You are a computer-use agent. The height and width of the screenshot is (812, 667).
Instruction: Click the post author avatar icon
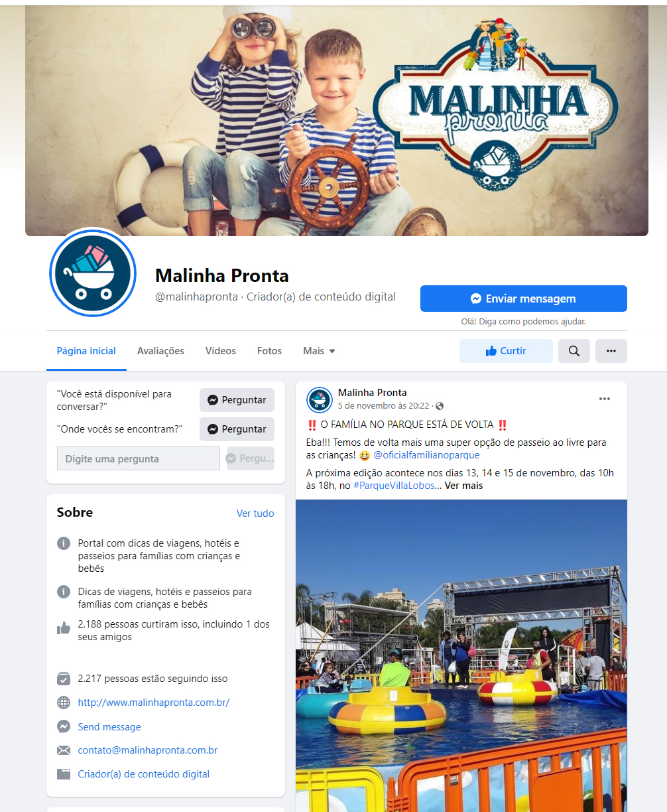320,399
